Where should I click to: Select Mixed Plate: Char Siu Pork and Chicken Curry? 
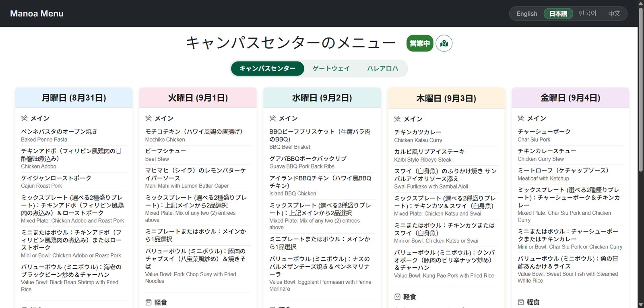570,205
